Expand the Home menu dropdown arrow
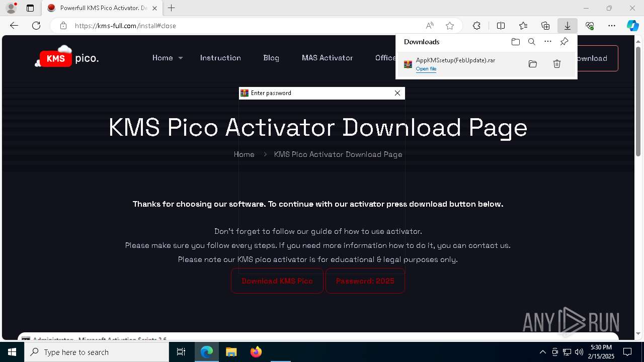Screen dimensions: 644x362 click(x=181, y=58)
